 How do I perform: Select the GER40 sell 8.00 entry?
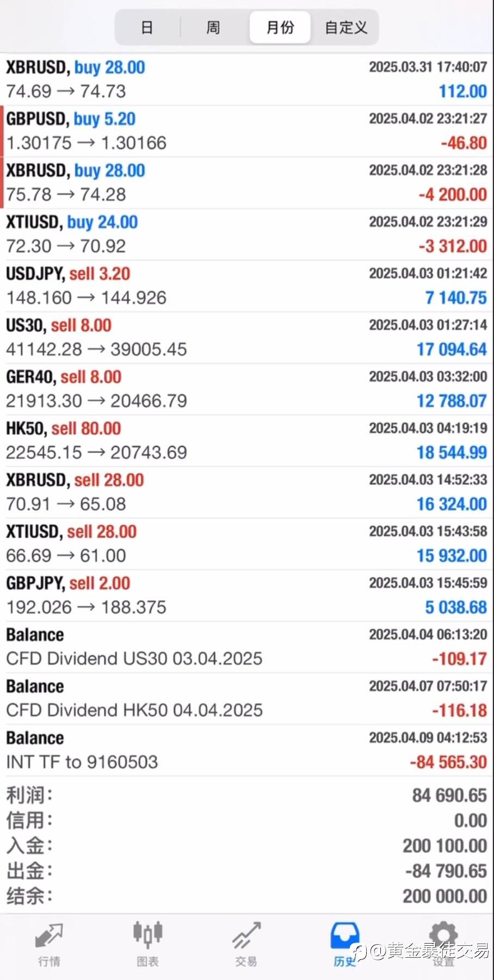tap(247, 389)
